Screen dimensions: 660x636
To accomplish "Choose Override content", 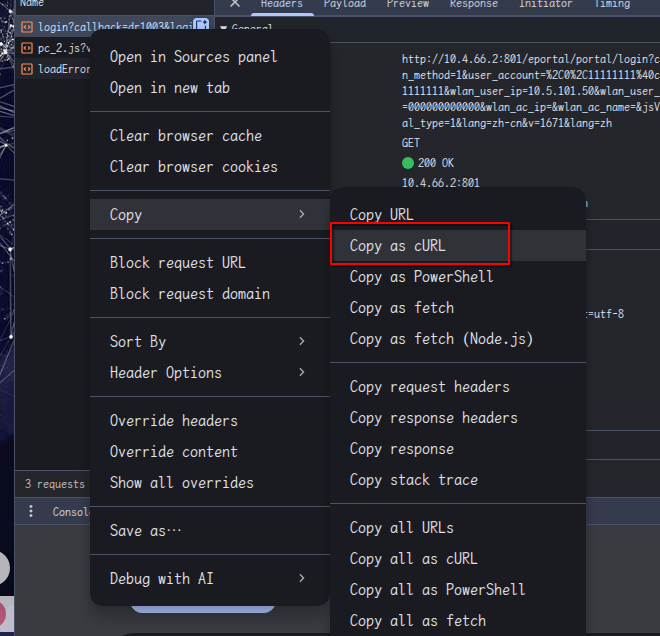I will click(210, 452).
